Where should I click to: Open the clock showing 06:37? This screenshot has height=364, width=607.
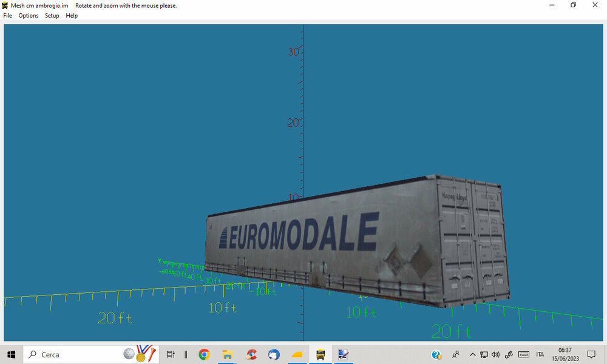click(x=565, y=354)
